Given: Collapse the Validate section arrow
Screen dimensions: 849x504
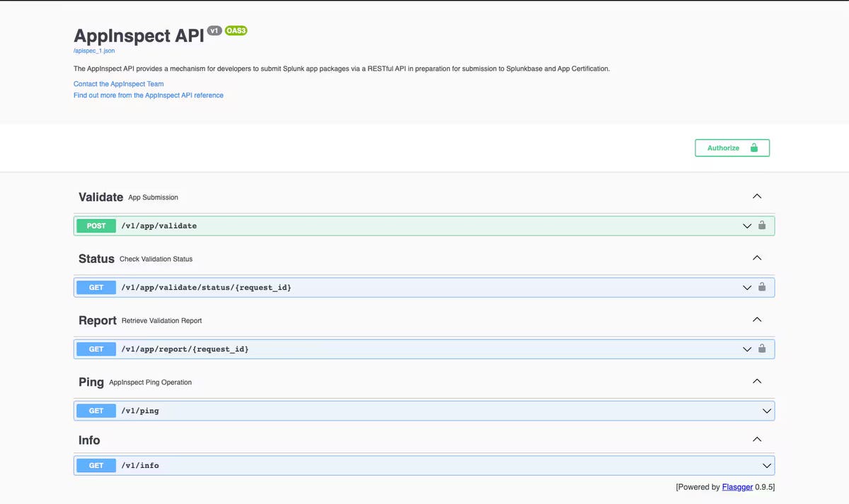Looking at the screenshot, I should tap(757, 197).
